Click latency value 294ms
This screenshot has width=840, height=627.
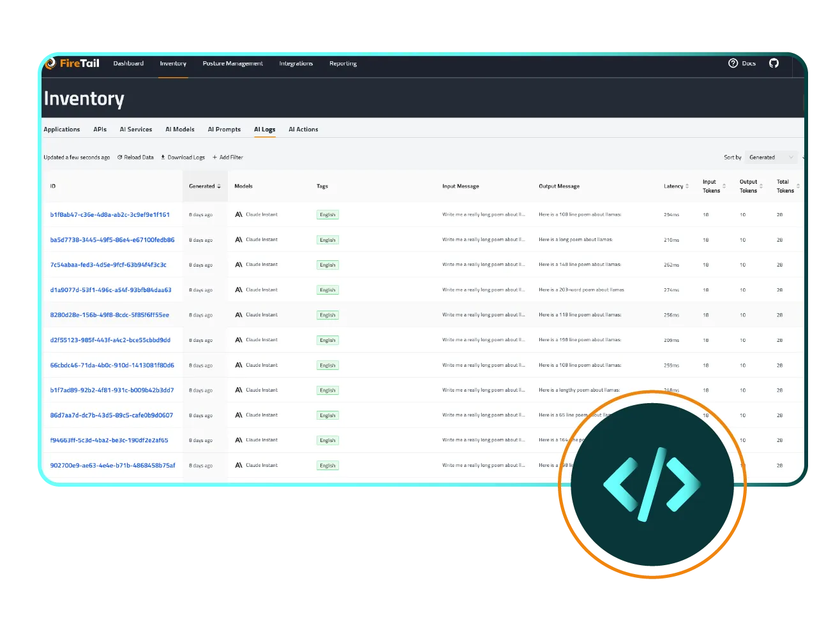click(671, 215)
